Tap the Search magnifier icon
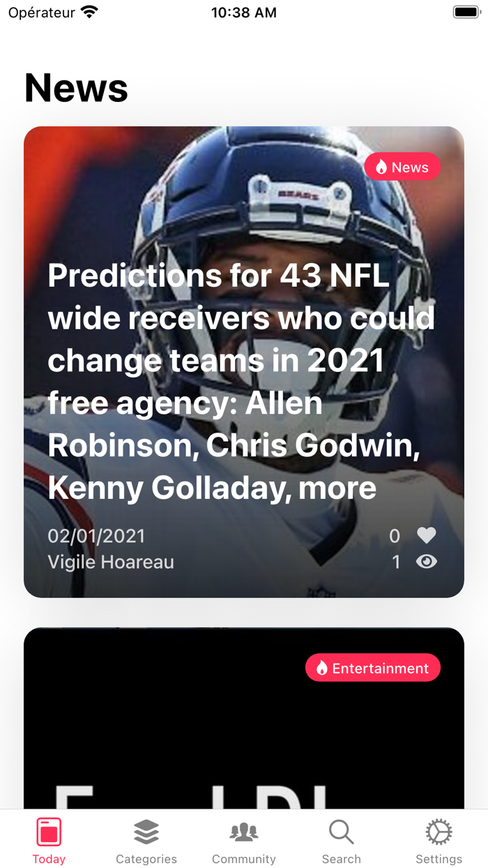Screen dimensions: 488x868 click(342, 832)
